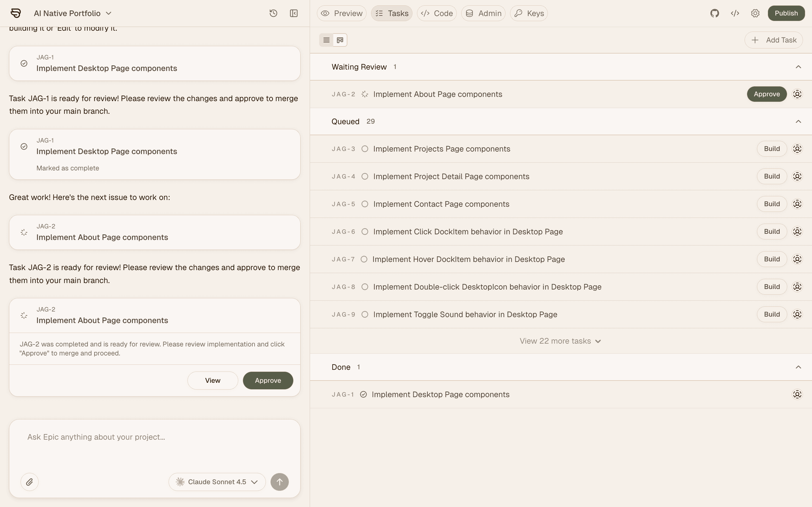Expand View 22 more tasks
The image size is (812, 507).
[560, 341]
